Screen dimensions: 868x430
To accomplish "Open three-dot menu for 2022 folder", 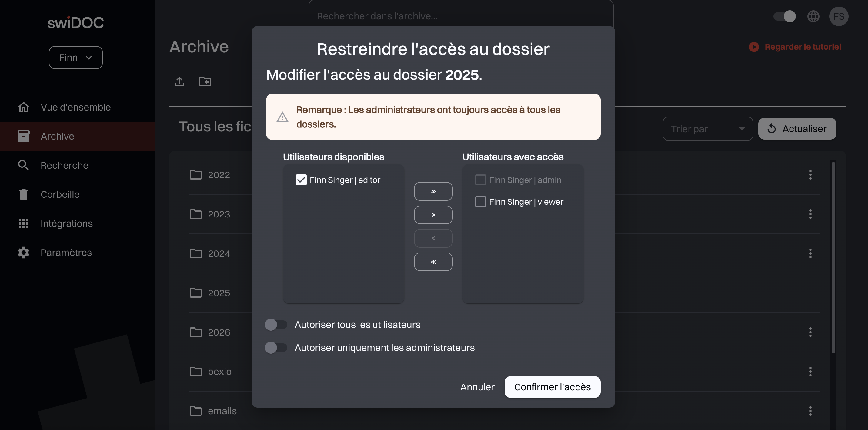I will pyautogui.click(x=810, y=175).
